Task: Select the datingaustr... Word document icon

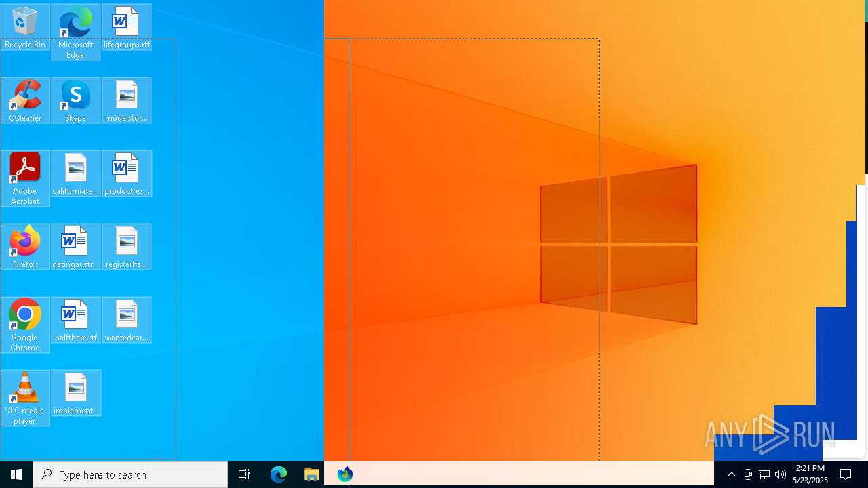Action: (75, 247)
